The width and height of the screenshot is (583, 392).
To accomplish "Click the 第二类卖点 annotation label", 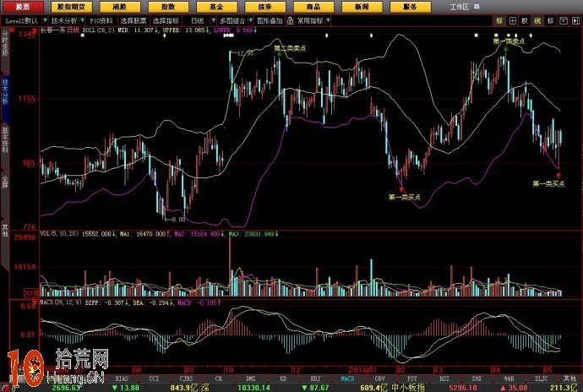I will point(290,48).
